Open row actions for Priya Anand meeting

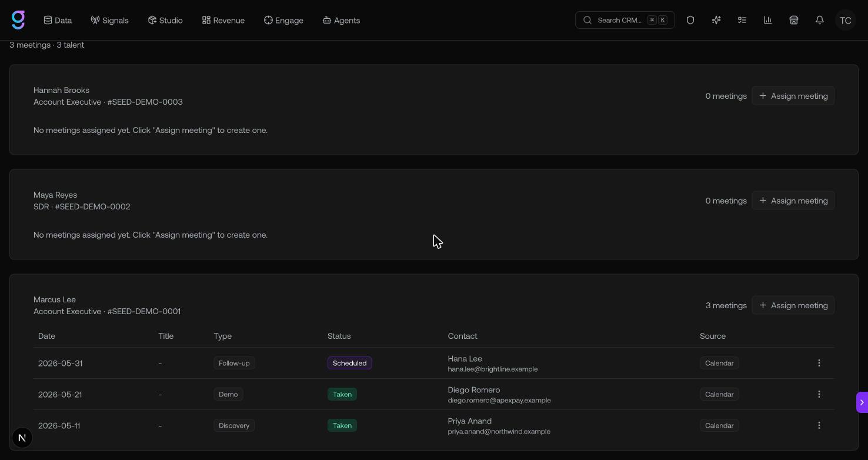tap(819, 425)
